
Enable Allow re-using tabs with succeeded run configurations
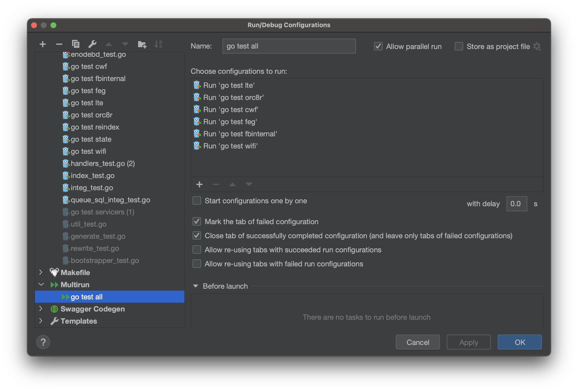pyautogui.click(x=197, y=250)
